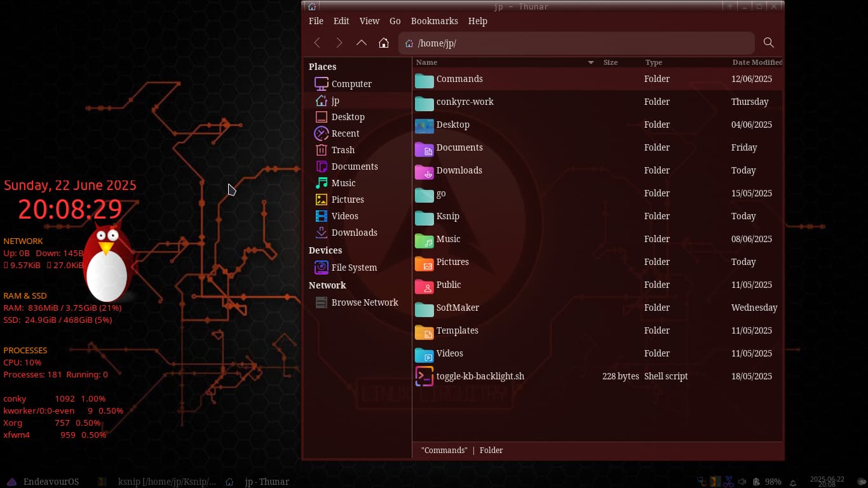Open Trash in the Places sidebar
The width and height of the screenshot is (868, 488).
pos(342,150)
